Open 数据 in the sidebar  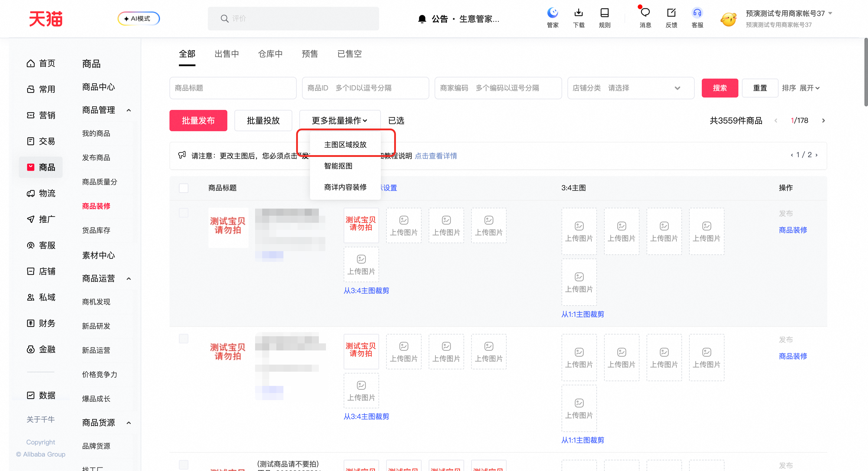pyautogui.click(x=41, y=395)
